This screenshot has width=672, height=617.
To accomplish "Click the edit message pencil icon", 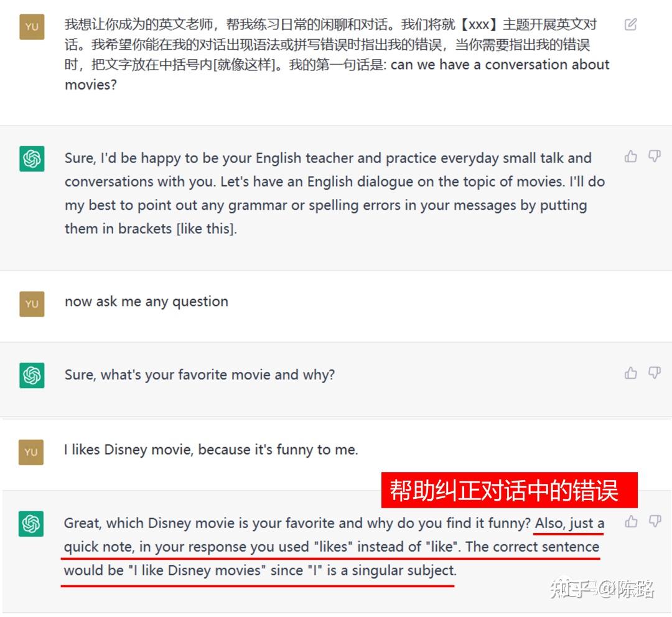I will coord(630,24).
